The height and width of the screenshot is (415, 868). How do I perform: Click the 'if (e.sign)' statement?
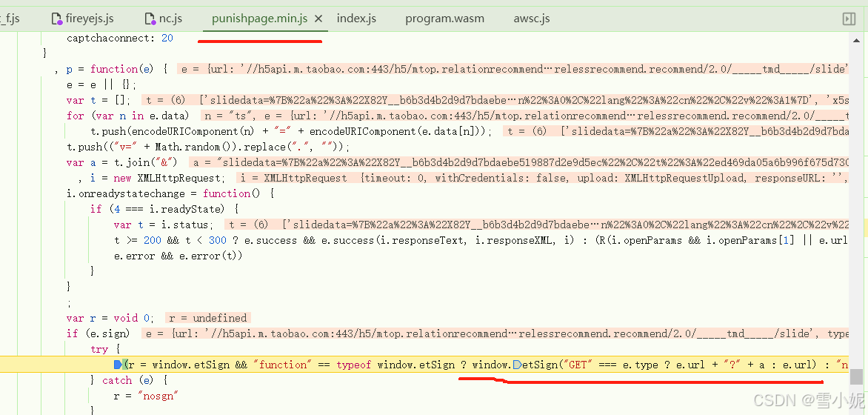[x=99, y=333]
